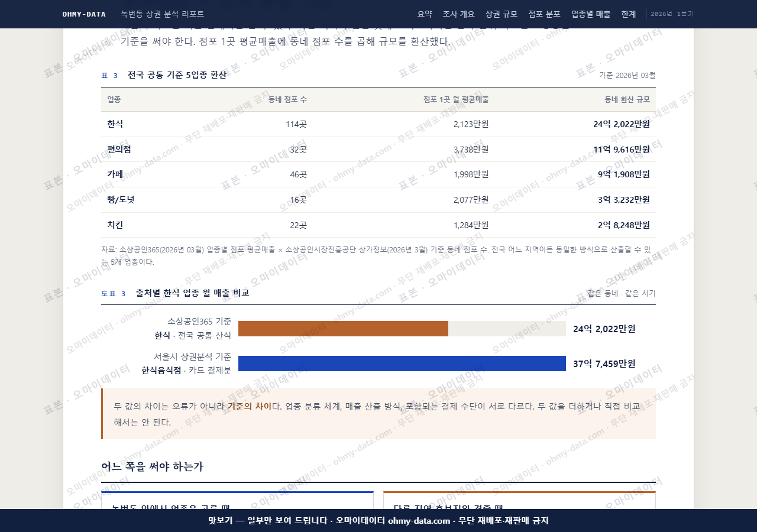Select the 빵/도넛 row label
This screenshot has width=757, height=532.
pyautogui.click(x=121, y=200)
